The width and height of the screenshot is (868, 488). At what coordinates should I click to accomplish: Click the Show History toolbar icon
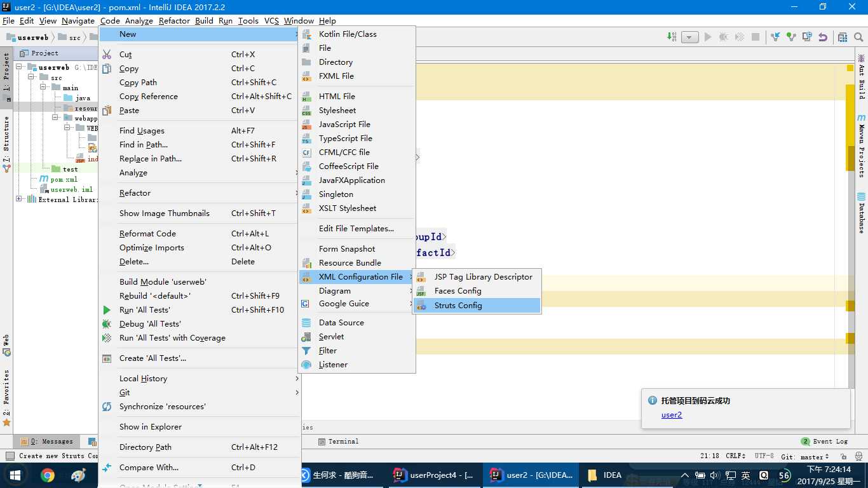coord(806,37)
